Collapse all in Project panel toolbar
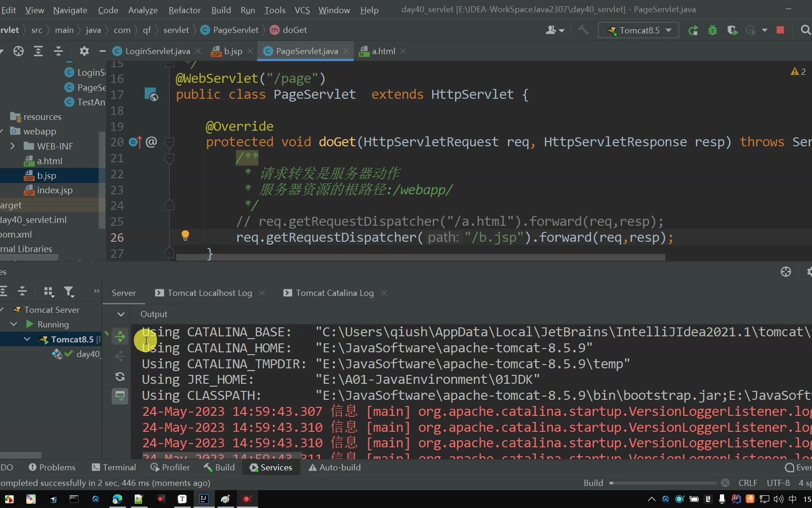812x508 pixels. [x=58, y=51]
